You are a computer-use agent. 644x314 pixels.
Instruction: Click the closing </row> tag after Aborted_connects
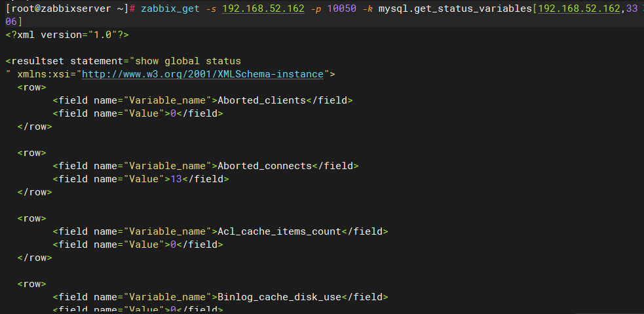pos(35,192)
